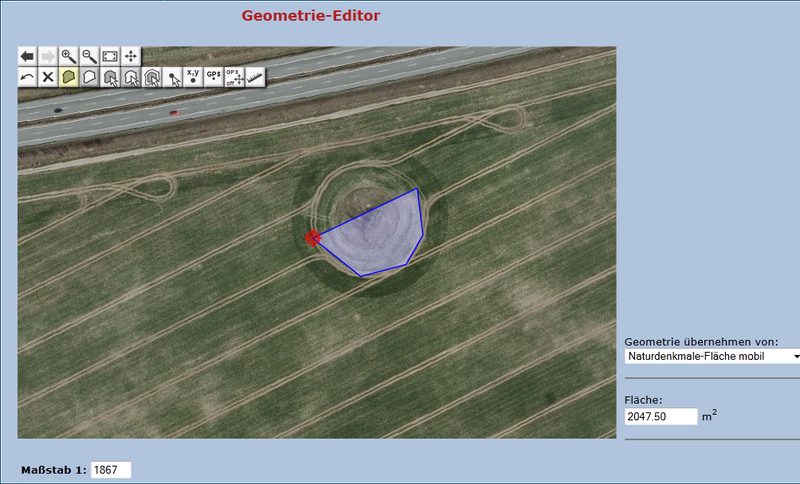Viewport: 800px width, 484px height.
Task: Choose the outlined polygon with cursor tool
Action: (132, 76)
